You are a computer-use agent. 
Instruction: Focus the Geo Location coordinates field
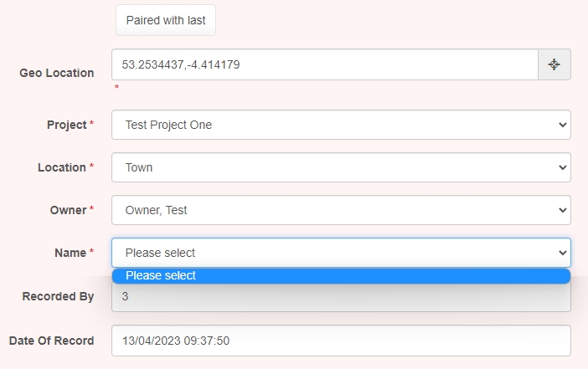[325, 64]
